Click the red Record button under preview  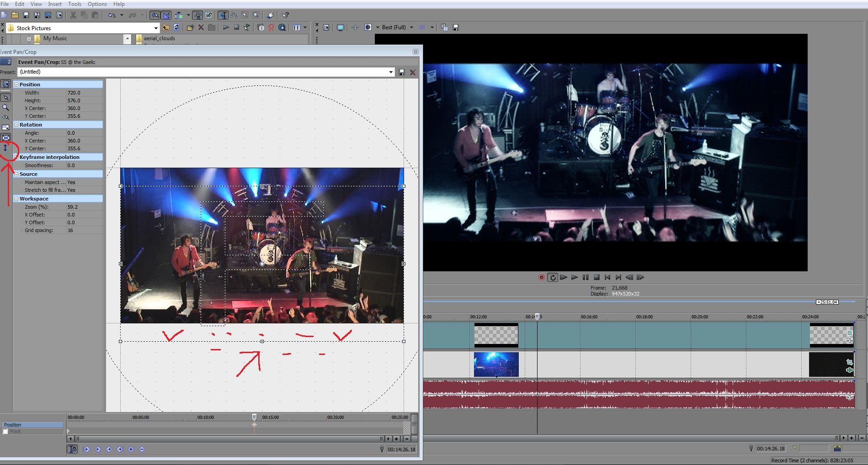[x=542, y=277]
